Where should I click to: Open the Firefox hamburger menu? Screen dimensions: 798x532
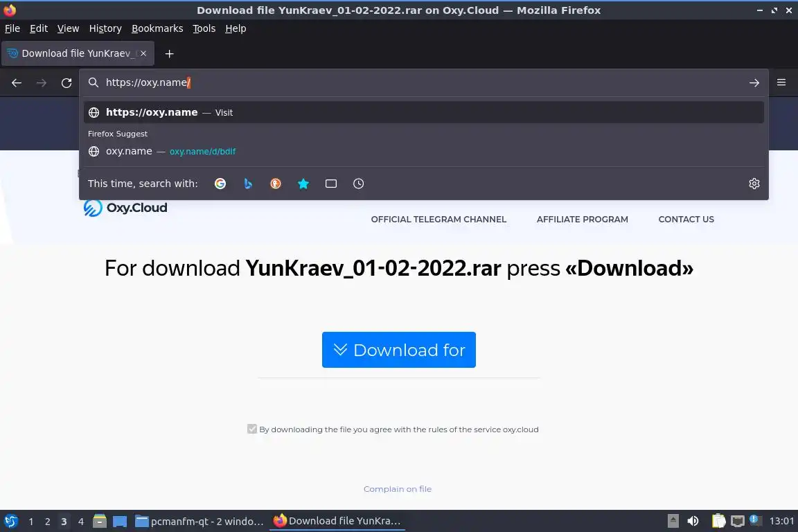[781, 82]
